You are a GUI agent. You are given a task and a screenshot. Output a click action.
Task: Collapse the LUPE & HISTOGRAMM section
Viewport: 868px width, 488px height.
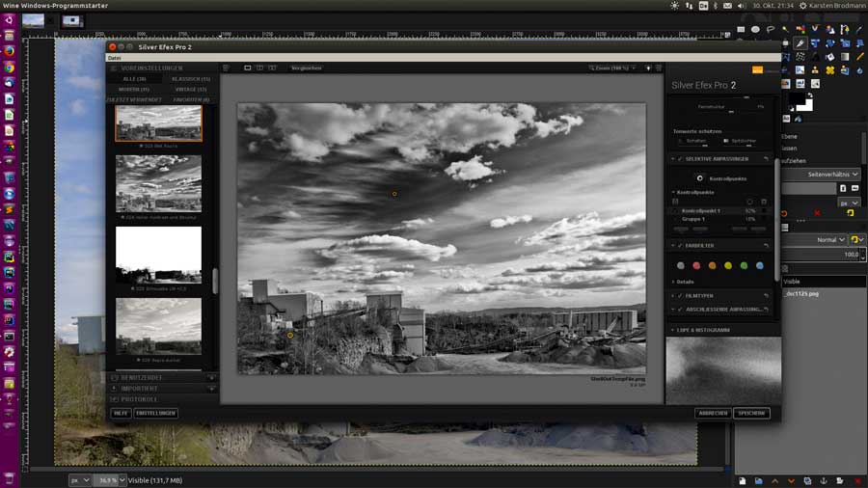click(x=673, y=330)
